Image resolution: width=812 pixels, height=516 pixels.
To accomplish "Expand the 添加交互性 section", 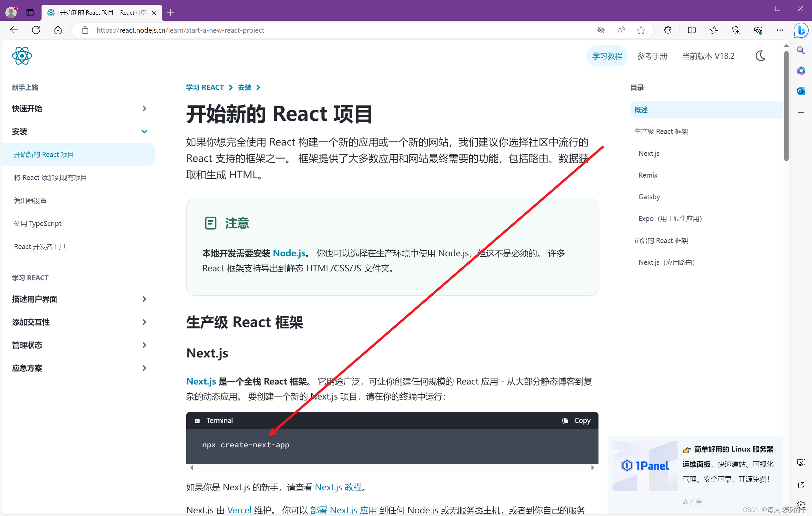I will coord(144,322).
